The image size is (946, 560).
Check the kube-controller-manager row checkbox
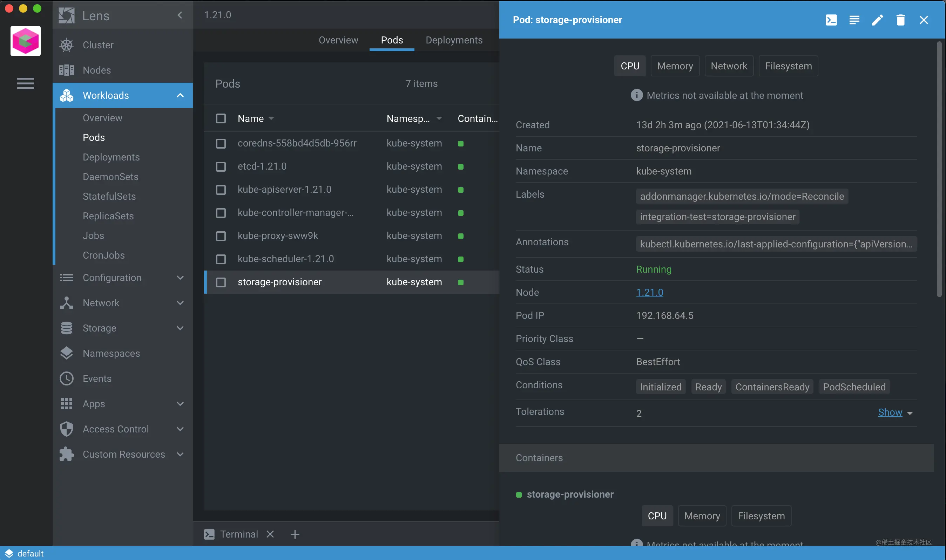pyautogui.click(x=221, y=213)
